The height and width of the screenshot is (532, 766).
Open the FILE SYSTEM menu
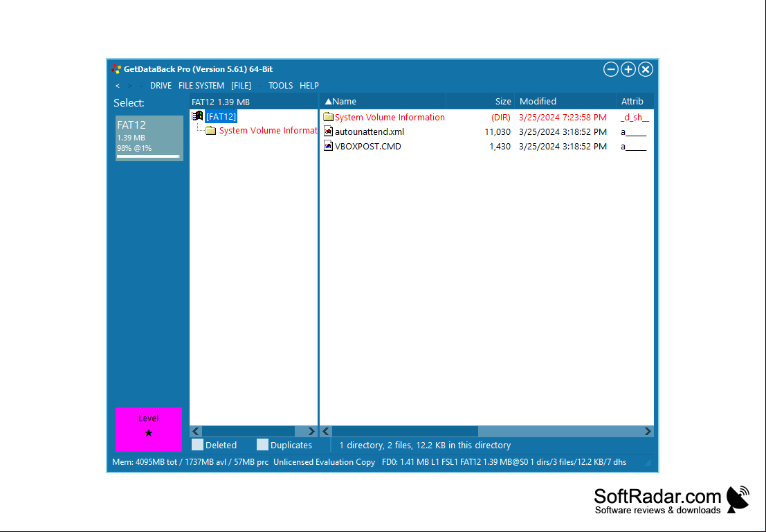pos(201,86)
